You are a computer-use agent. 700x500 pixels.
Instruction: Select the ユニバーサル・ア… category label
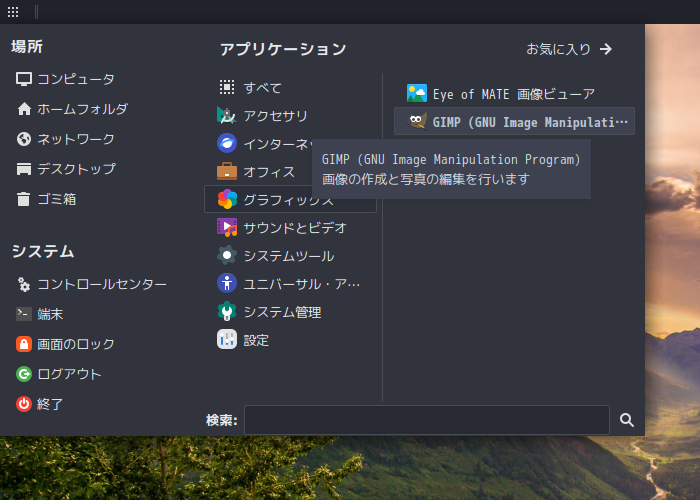pos(301,284)
